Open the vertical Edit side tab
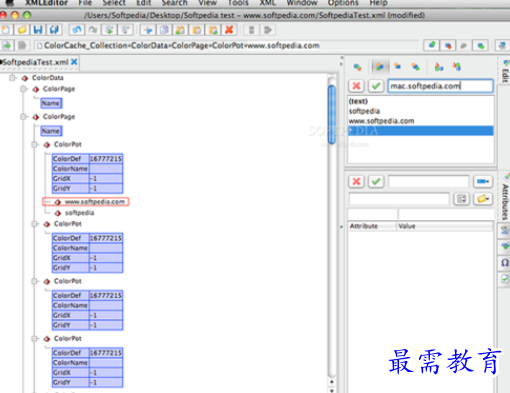The width and height of the screenshot is (510, 393). coord(505,72)
